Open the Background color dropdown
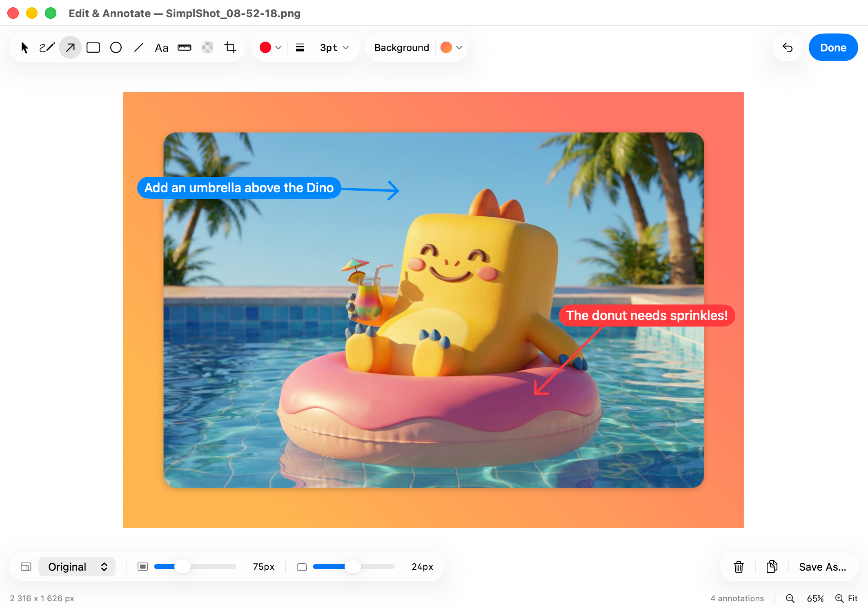 pos(451,48)
